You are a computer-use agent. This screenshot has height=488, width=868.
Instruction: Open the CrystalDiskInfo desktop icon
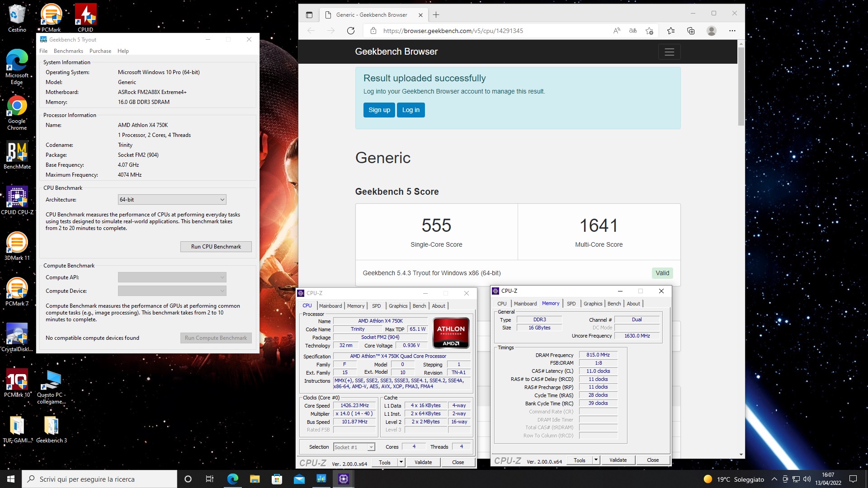(17, 338)
